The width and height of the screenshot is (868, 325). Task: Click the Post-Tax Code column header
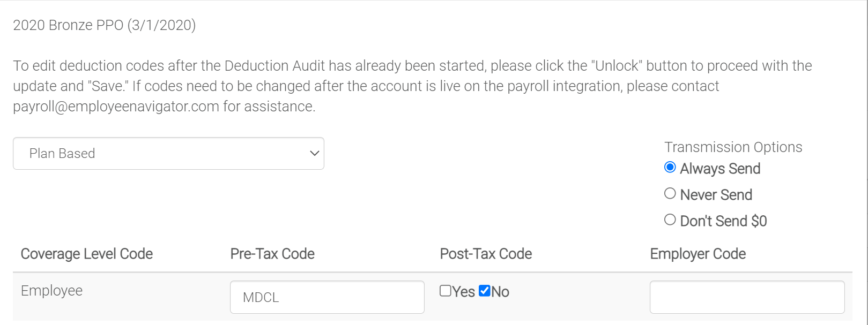[486, 254]
